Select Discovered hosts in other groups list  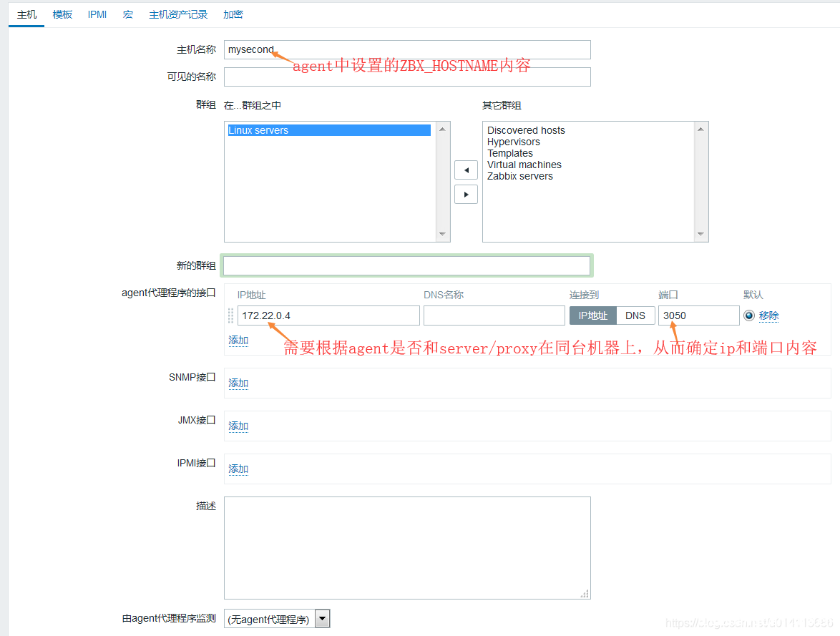tap(525, 129)
